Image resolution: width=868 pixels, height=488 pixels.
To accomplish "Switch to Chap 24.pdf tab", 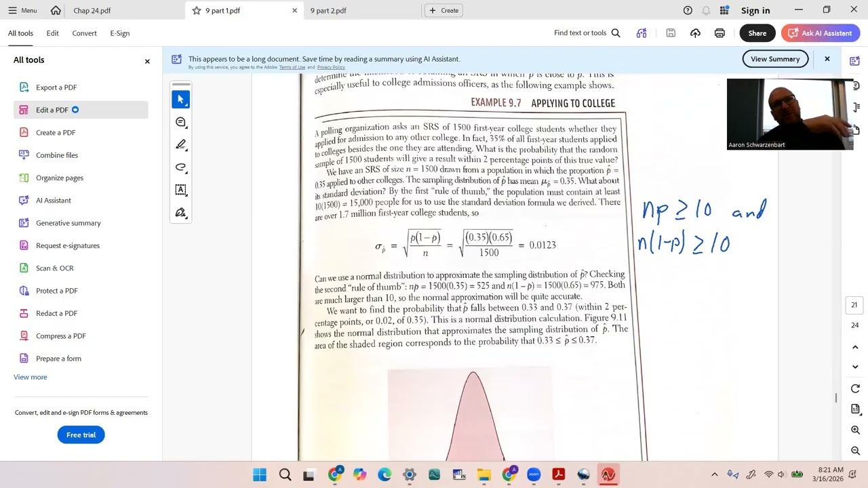I will click(92, 10).
